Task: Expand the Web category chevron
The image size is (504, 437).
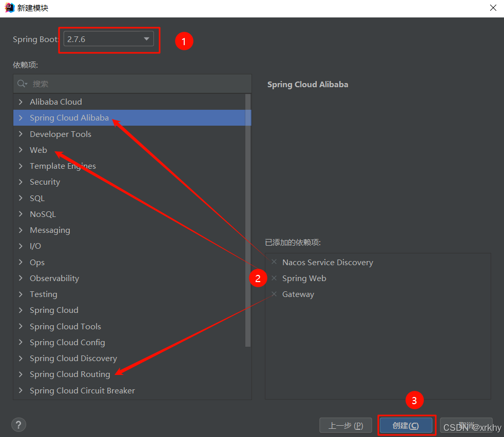Action: (x=21, y=150)
